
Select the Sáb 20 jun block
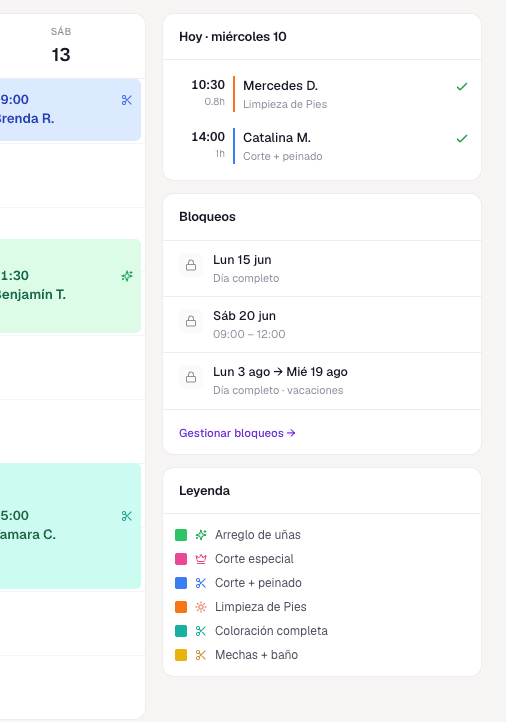pos(322,325)
